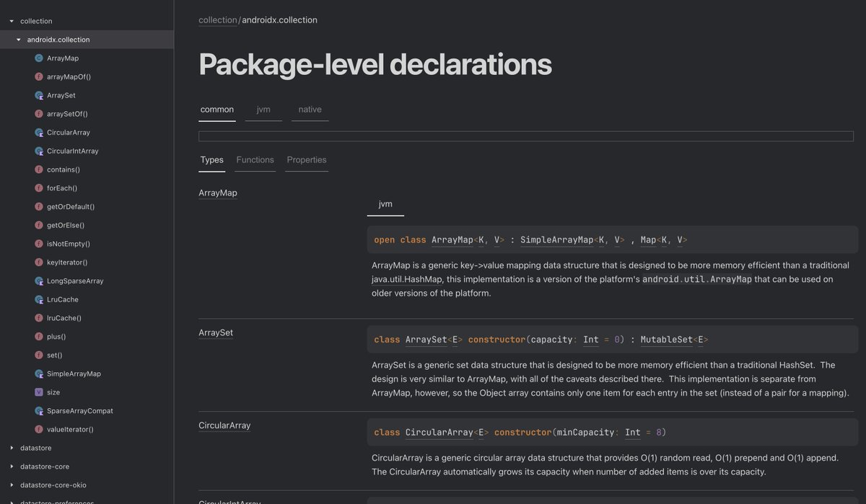Follow the Int link in CircularArray constructor

(633, 432)
